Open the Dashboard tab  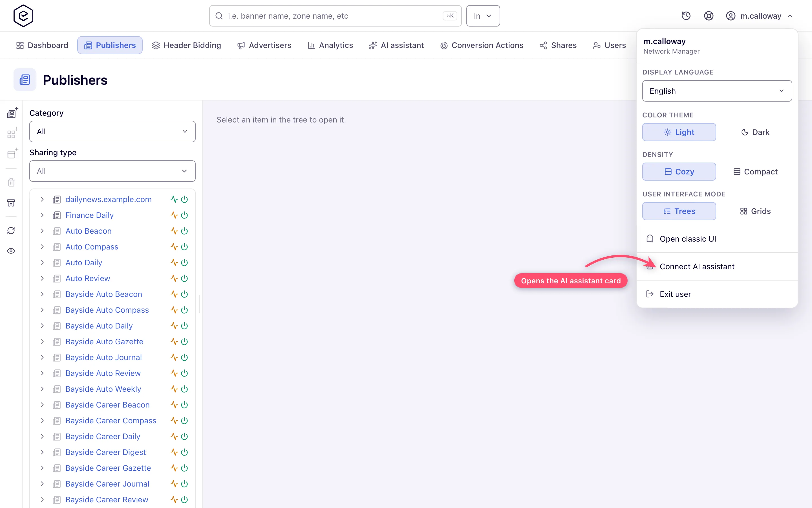click(42, 45)
